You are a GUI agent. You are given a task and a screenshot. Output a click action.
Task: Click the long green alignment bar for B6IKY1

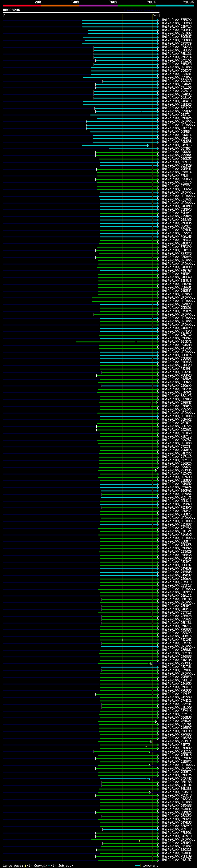[x=117, y=342]
